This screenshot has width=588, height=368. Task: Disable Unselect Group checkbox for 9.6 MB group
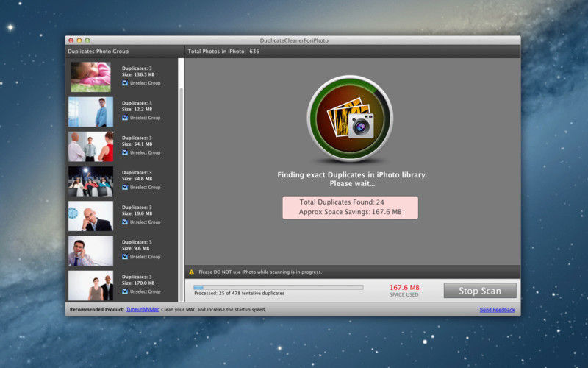[x=125, y=256]
